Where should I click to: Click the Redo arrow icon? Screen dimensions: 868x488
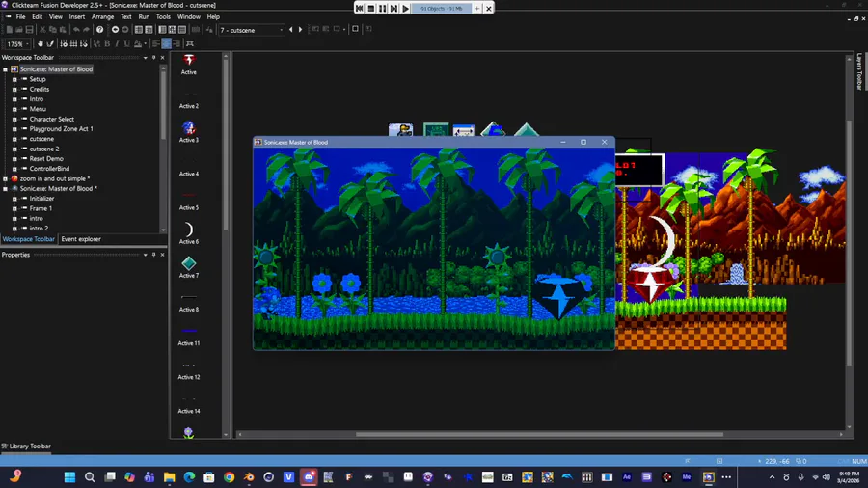click(x=87, y=30)
